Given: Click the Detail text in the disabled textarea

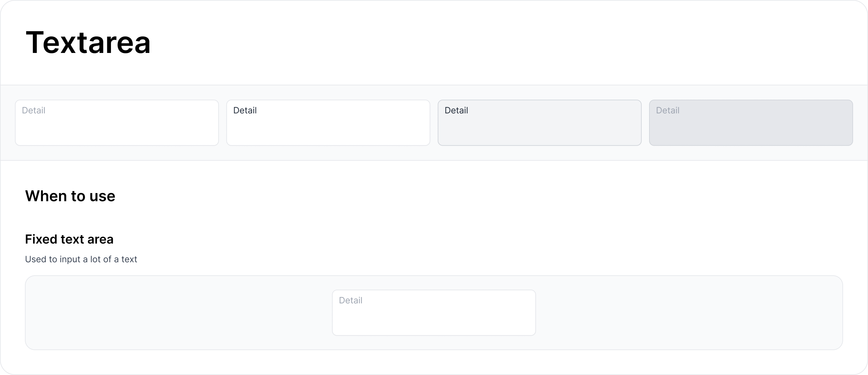Looking at the screenshot, I should coord(667,110).
